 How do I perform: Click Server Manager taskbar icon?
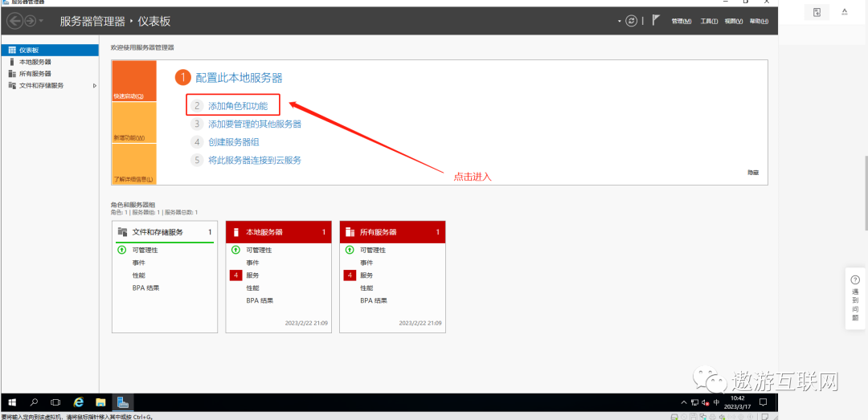(122, 402)
